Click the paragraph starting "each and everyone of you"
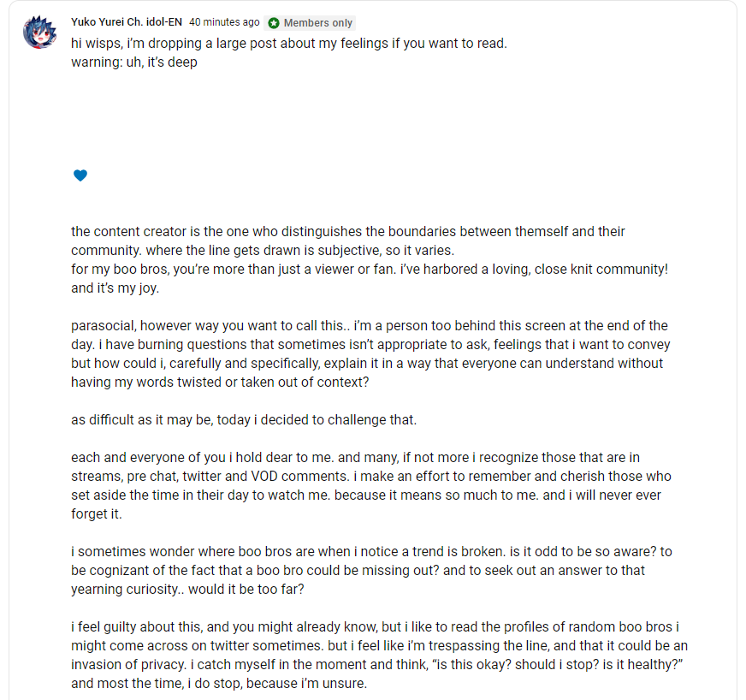 (x=371, y=486)
